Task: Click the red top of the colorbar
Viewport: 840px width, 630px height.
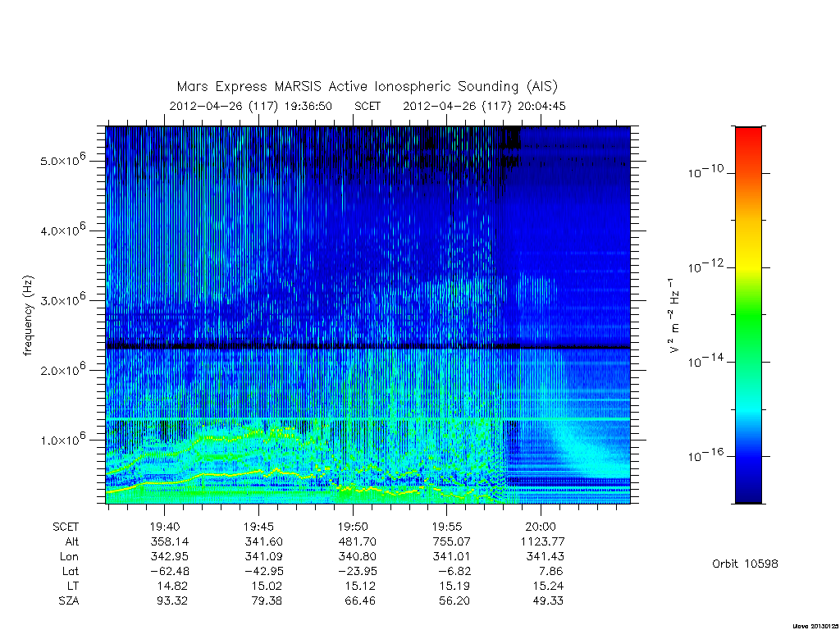Action: [748, 134]
